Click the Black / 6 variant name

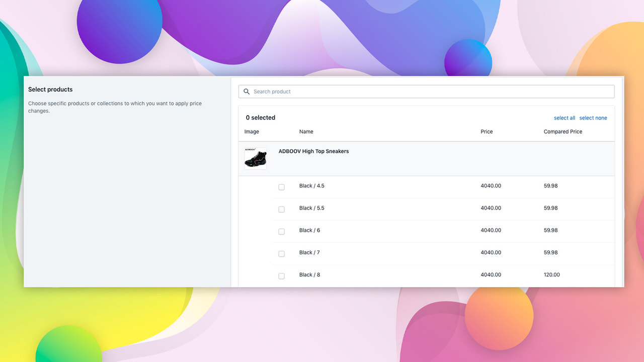(309, 230)
